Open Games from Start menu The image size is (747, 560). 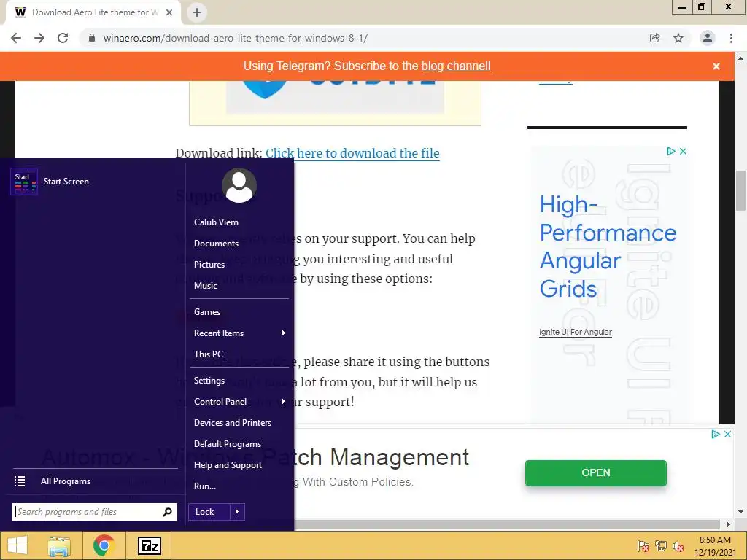pyautogui.click(x=207, y=312)
